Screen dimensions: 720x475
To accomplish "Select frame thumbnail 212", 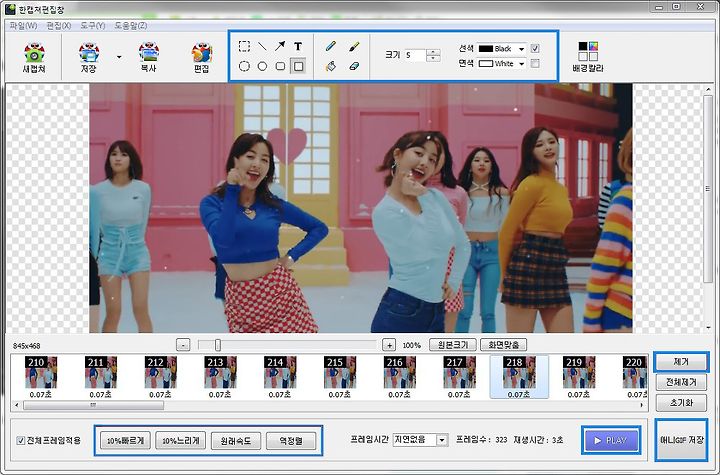I will pos(160,377).
